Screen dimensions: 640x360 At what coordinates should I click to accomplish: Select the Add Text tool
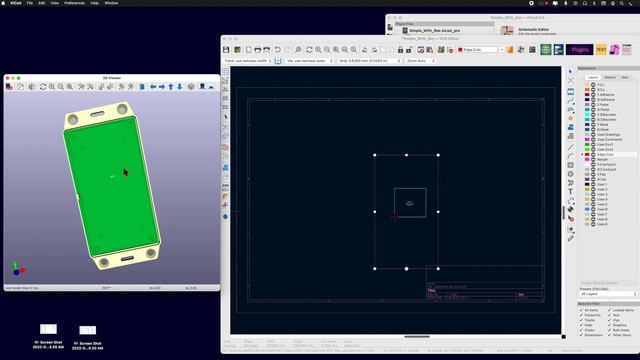(x=571, y=192)
